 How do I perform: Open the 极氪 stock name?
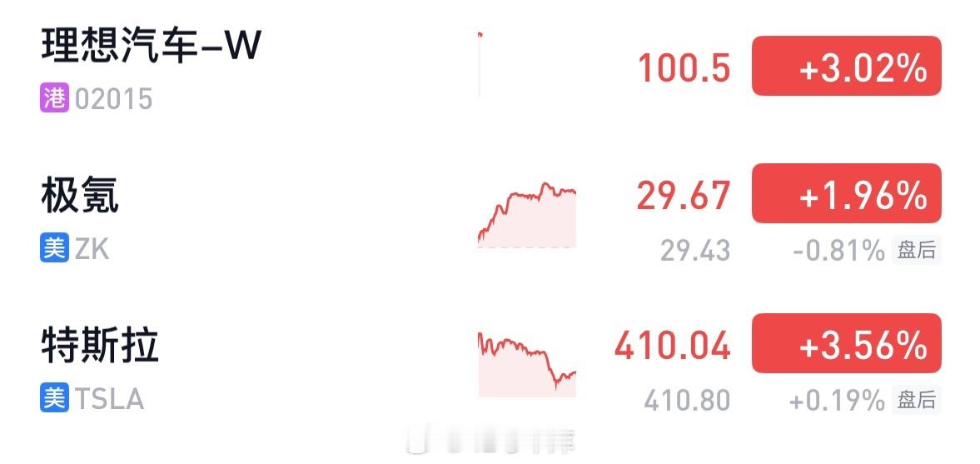tap(80, 196)
